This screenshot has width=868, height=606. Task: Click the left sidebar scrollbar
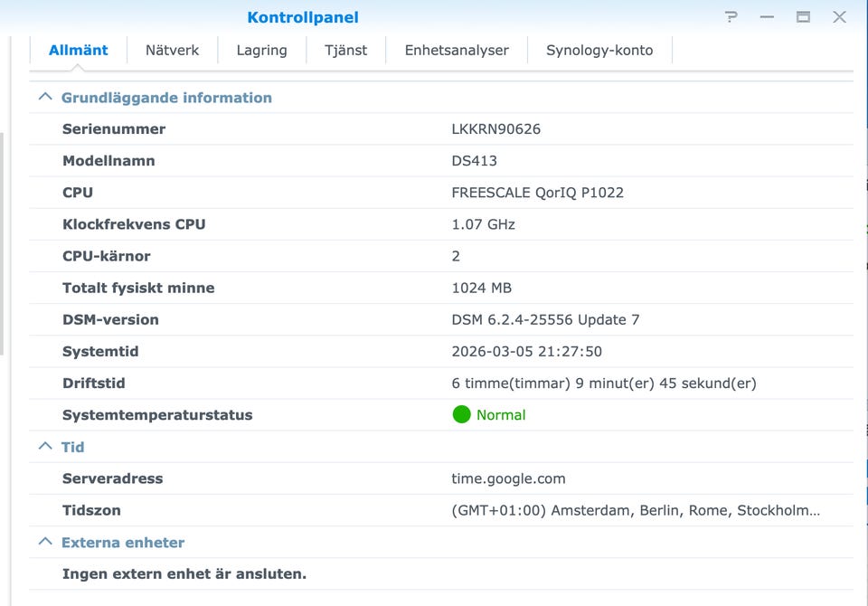(x=3, y=244)
